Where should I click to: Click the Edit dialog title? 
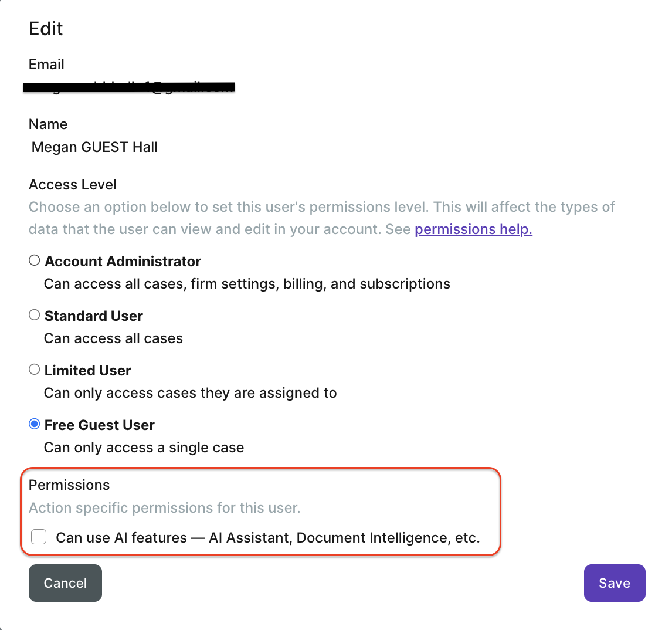(x=45, y=28)
